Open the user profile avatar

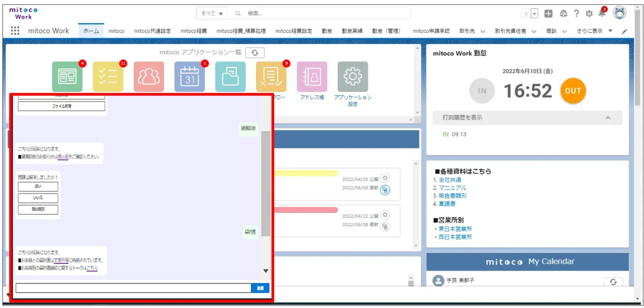click(x=620, y=13)
